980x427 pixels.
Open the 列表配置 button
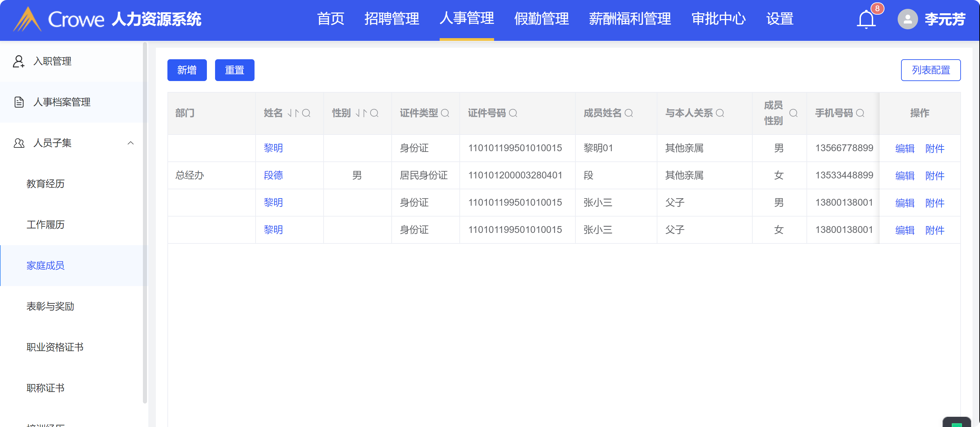tap(931, 70)
